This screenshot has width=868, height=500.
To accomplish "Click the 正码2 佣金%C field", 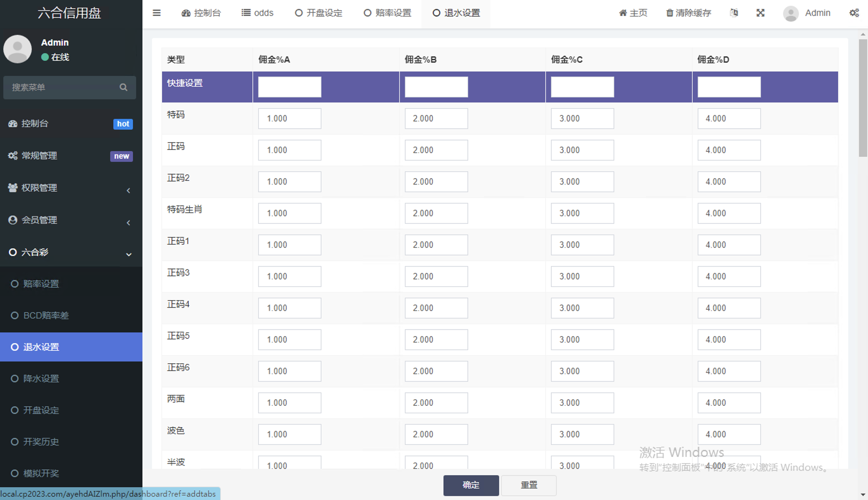I will tap(582, 182).
